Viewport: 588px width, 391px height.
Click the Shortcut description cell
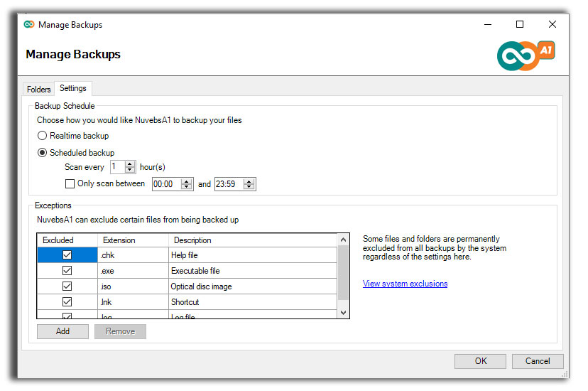tap(253, 301)
